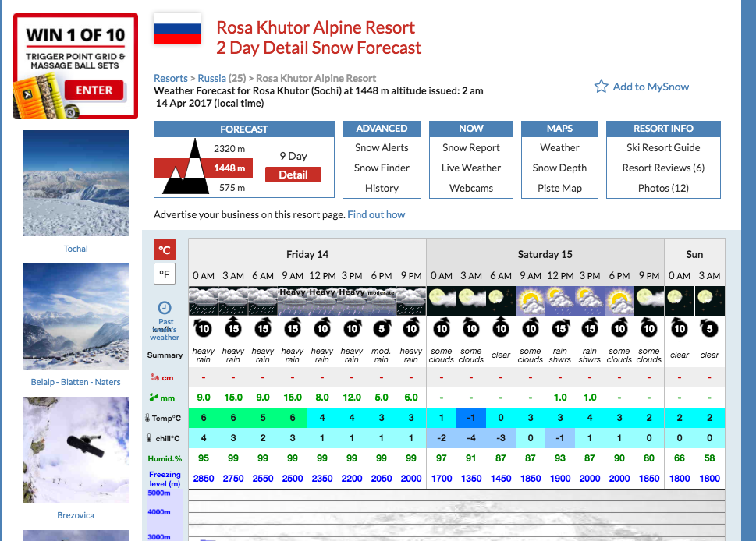Click the Brezovica caption link
This screenshot has height=541, width=756.
pos(76,515)
